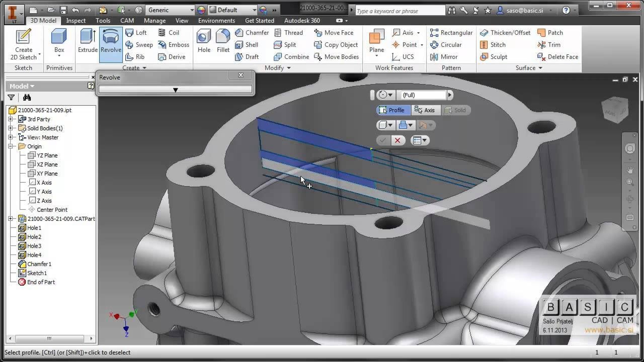Click the keyword search input field

[x=400, y=11]
